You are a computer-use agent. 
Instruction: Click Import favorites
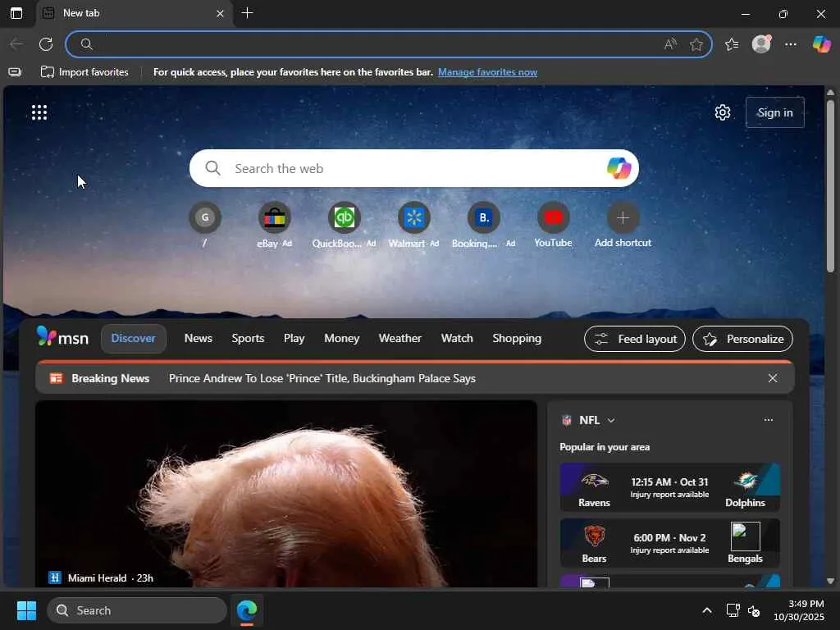(84, 72)
